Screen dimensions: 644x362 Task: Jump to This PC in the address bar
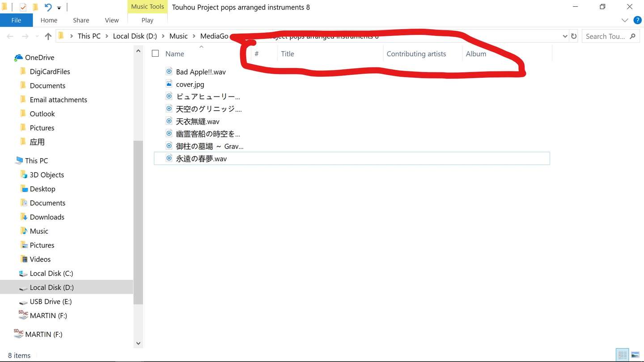click(x=89, y=36)
